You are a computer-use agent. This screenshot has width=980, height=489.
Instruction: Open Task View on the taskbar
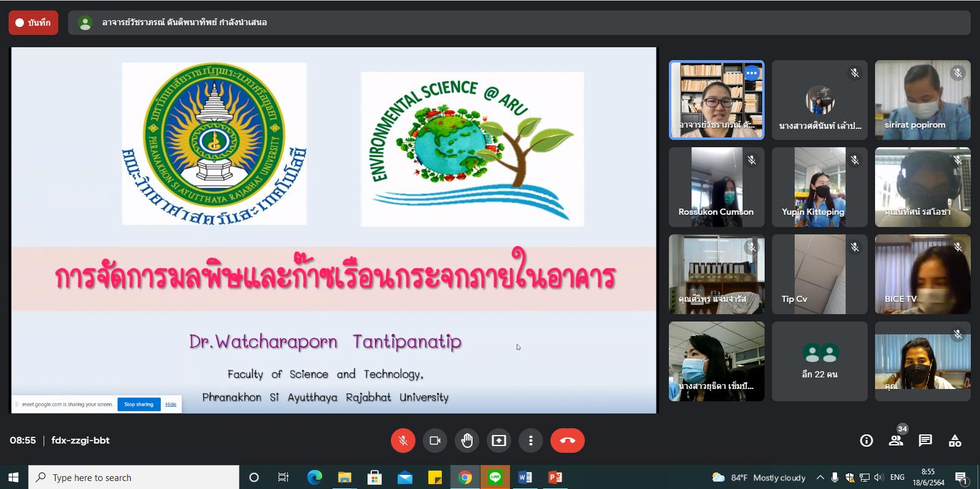(284, 477)
